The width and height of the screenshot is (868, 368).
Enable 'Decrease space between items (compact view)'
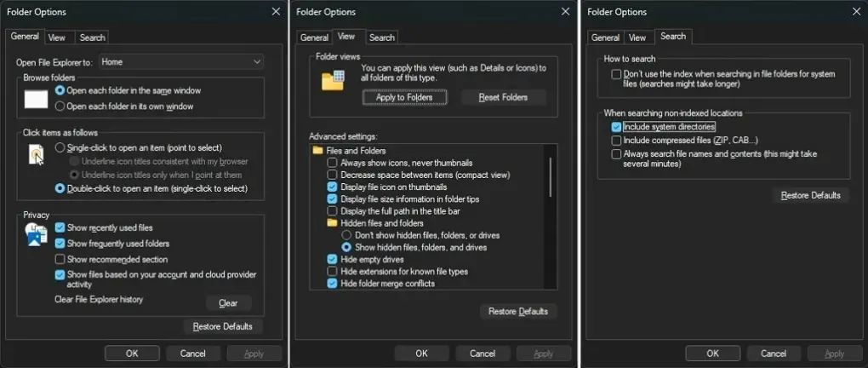[x=332, y=175]
